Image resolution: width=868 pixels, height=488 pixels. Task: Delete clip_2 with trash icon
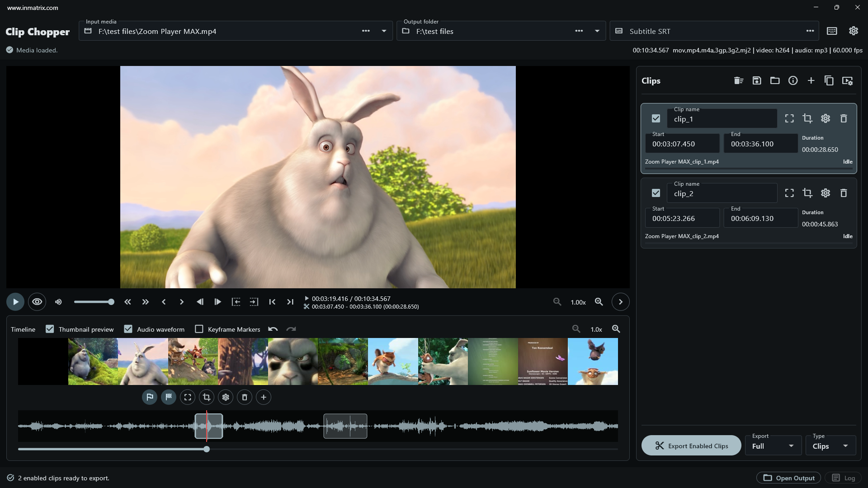(x=844, y=193)
